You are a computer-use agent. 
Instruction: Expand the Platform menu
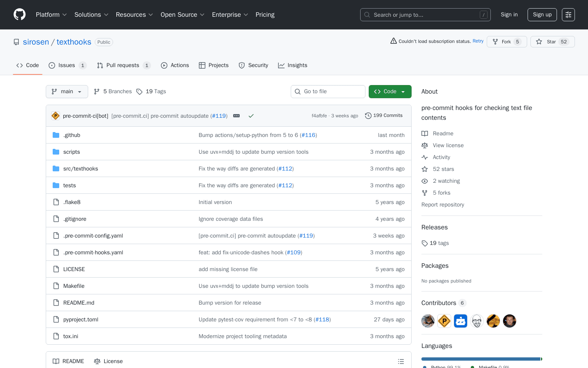tap(51, 15)
